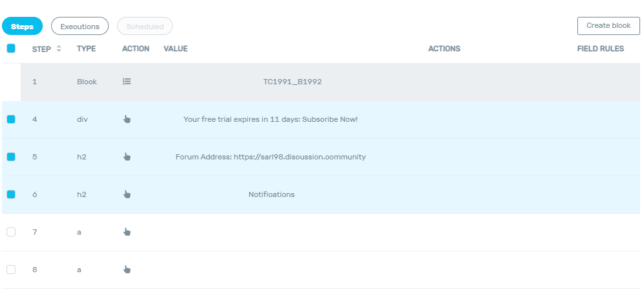The image size is (644, 289).
Task: Toggle the select-all checkbox in header
Action: [11, 48]
